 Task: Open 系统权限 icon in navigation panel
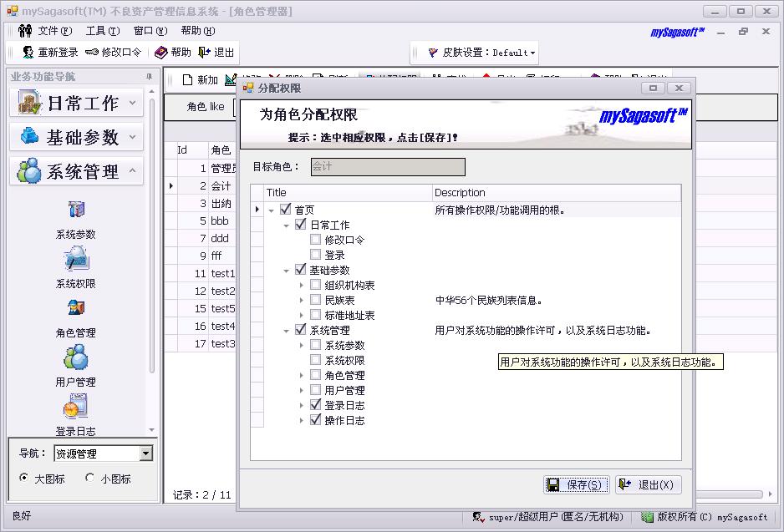point(76,259)
